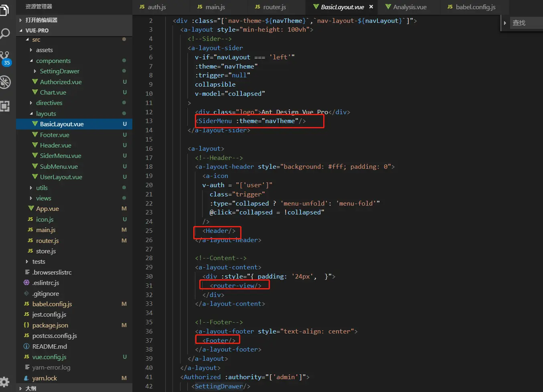Click the JS icon beside vue.config.js
The image size is (543, 392).
[26, 357]
